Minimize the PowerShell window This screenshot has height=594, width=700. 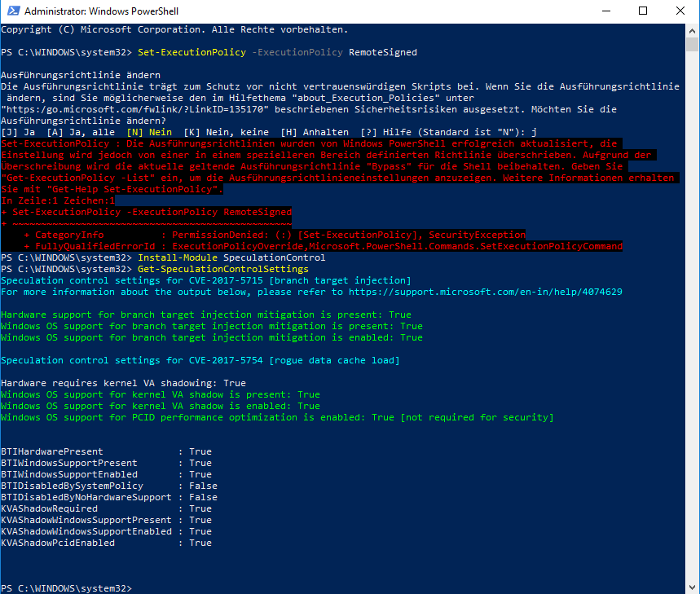[605, 11]
